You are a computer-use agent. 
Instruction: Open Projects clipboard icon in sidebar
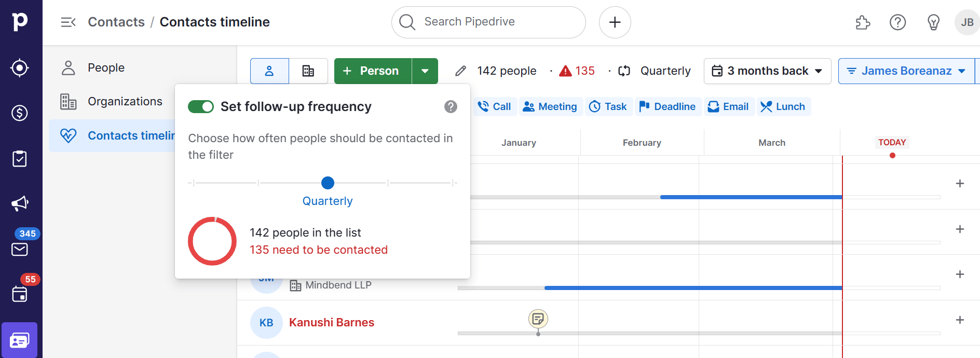(x=20, y=159)
